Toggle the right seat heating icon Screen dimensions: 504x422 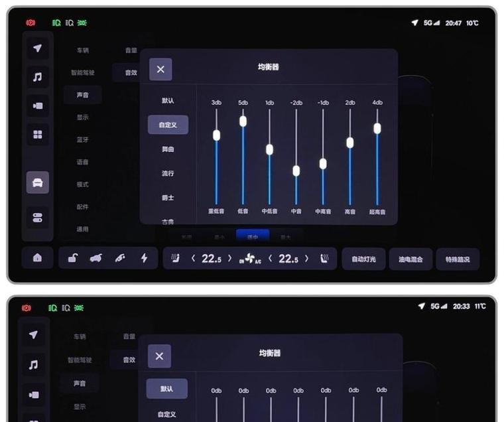[x=325, y=258]
